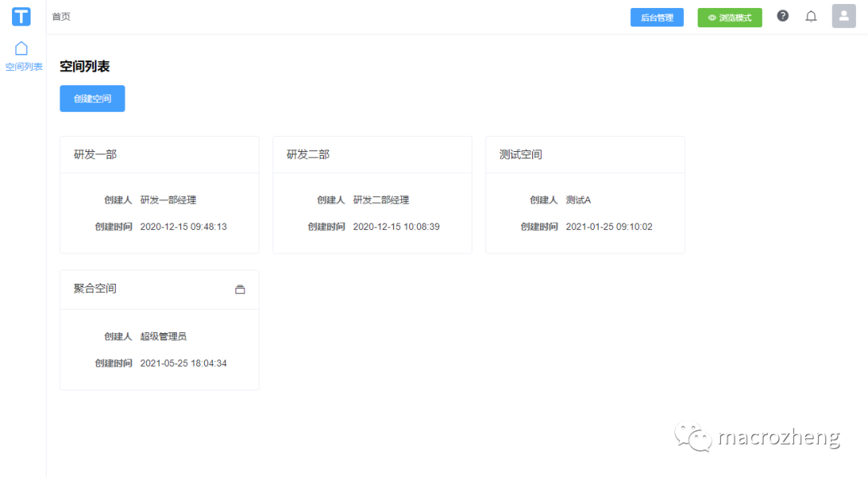Select the 首页 breadcrumb
Viewport: 868px width, 477px height.
(61, 17)
